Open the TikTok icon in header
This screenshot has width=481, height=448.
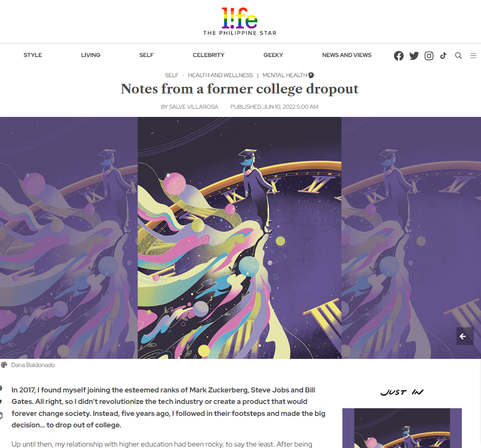pyautogui.click(x=443, y=56)
